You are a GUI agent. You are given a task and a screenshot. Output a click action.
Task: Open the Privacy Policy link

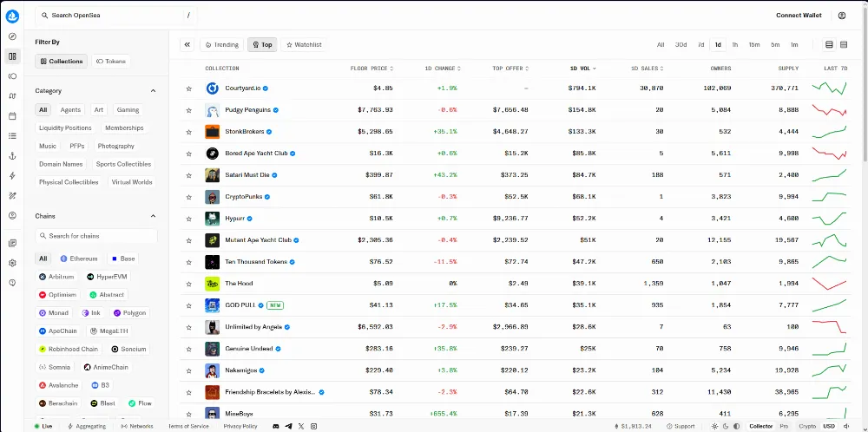click(240, 427)
